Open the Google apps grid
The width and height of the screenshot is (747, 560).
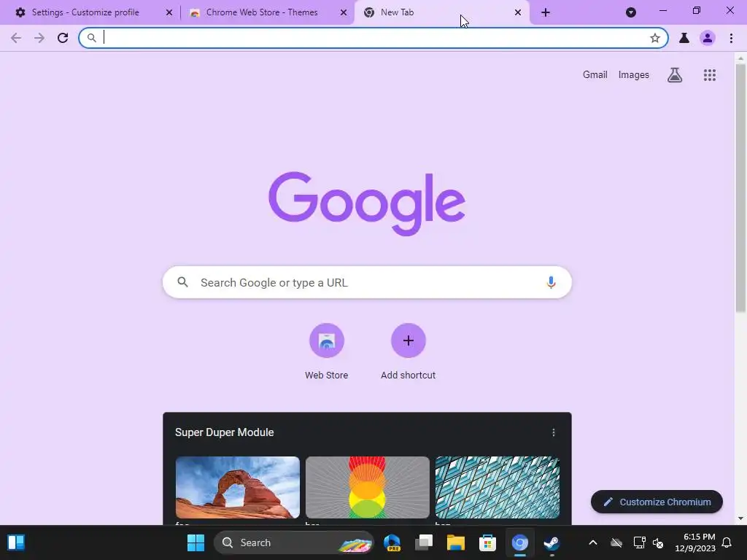pos(709,75)
